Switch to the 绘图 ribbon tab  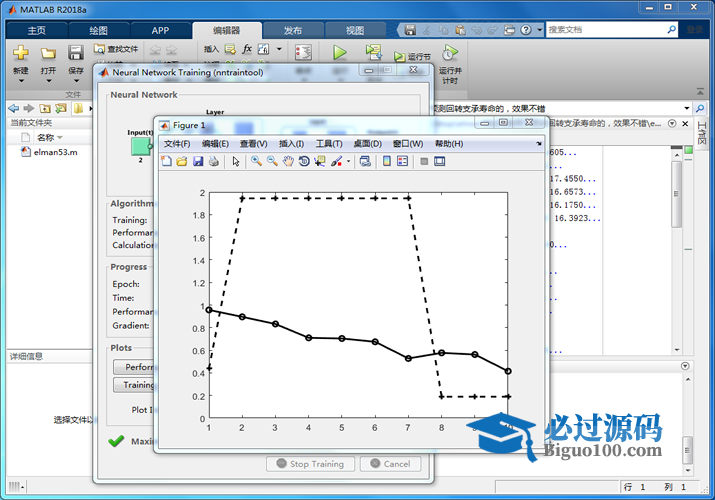point(98,31)
